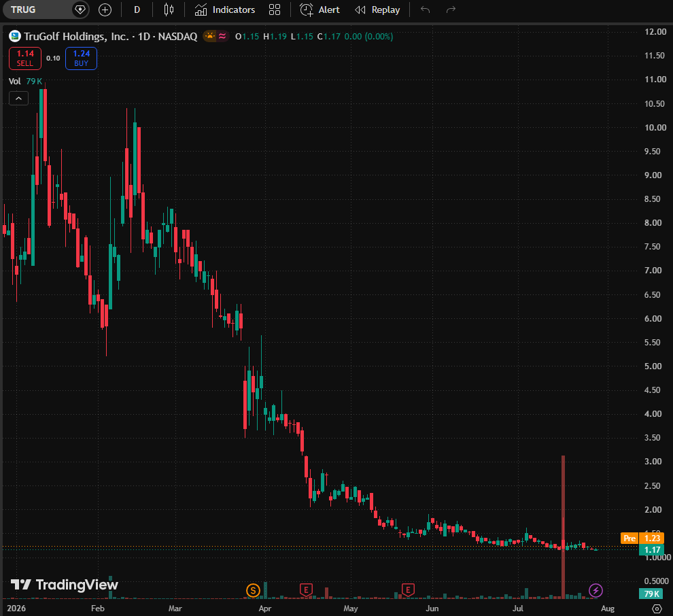Click the Apr date axis label
Viewport: 673px width, 616px height.
(265, 609)
